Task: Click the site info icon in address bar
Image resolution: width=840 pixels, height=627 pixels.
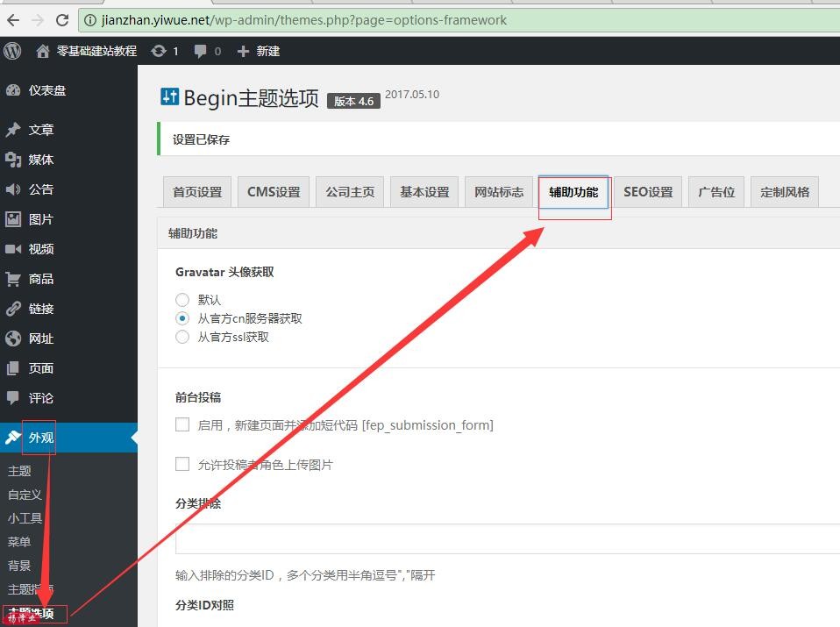Action: pos(90,20)
